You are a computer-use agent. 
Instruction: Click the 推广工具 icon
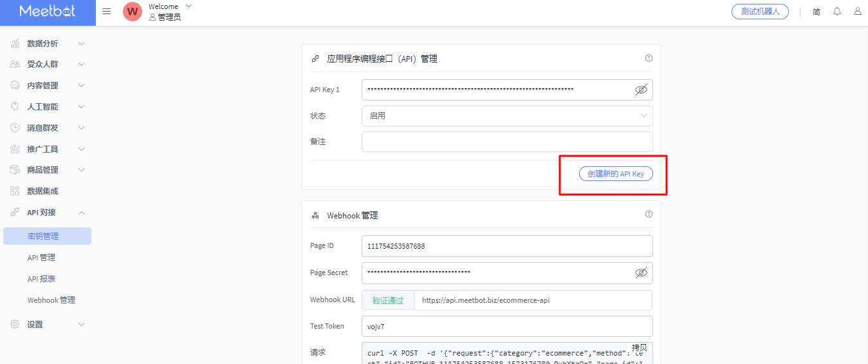(15, 149)
